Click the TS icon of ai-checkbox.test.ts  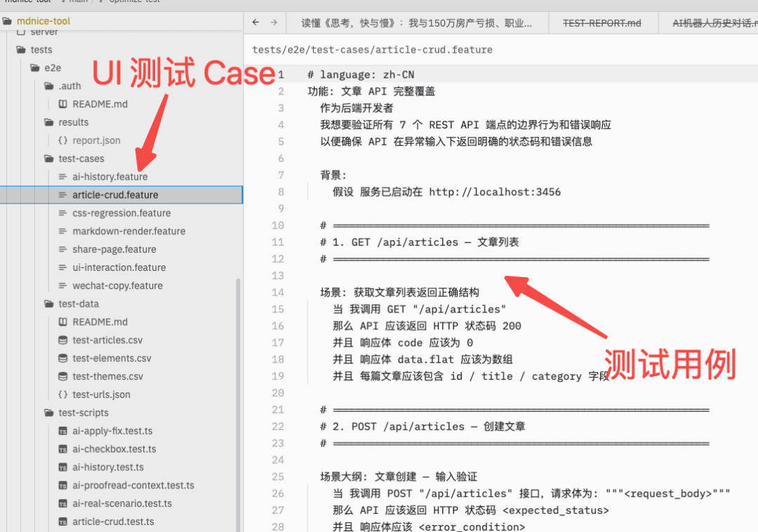tap(63, 449)
